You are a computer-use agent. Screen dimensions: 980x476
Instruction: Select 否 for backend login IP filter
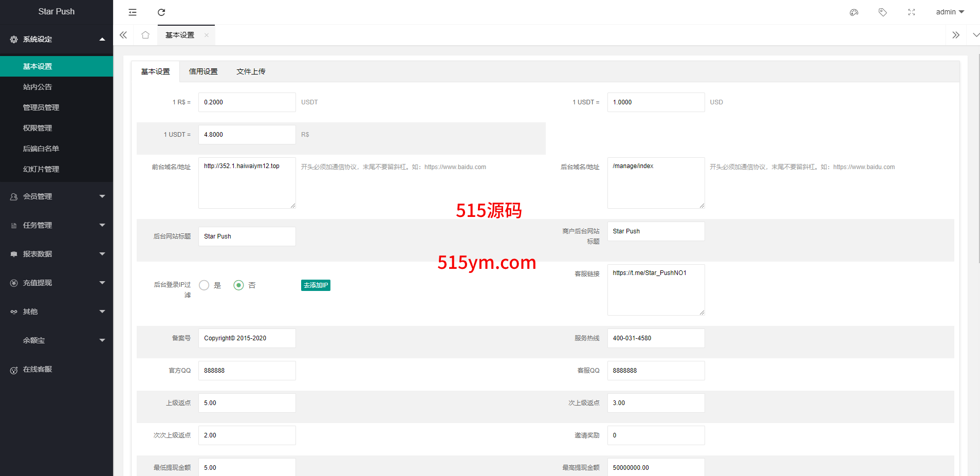(238, 285)
